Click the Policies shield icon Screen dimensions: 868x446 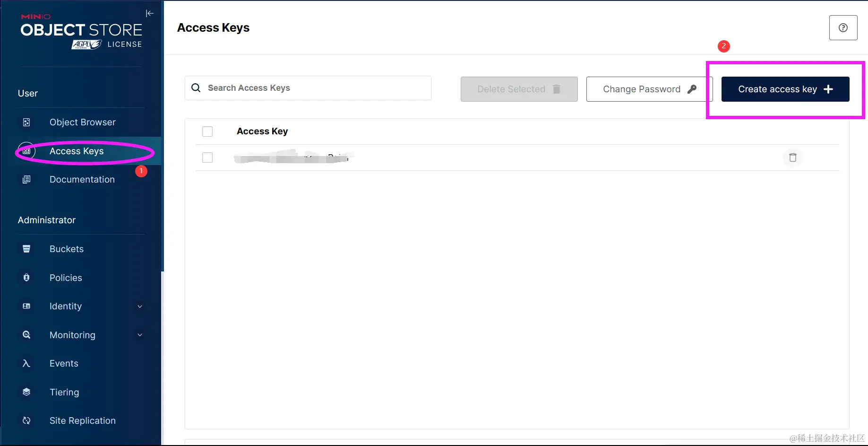click(26, 278)
